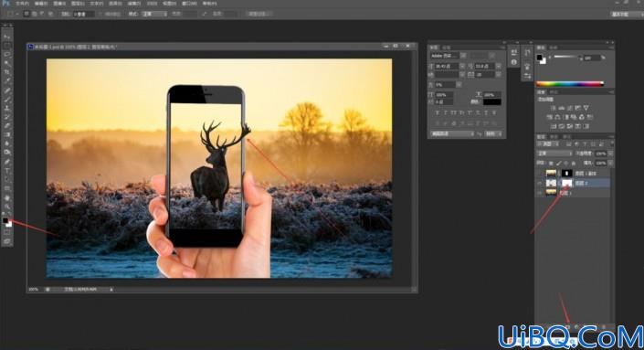The height and width of the screenshot is (350, 644).
Task: Toggle Faux Bold in Character panel
Action: pos(437,112)
